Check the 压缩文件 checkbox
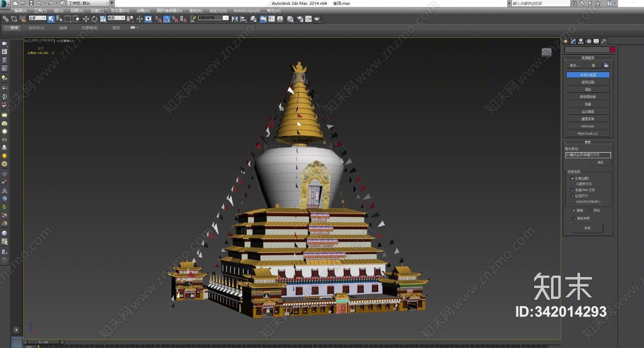The width and height of the screenshot is (644, 348). click(572, 196)
